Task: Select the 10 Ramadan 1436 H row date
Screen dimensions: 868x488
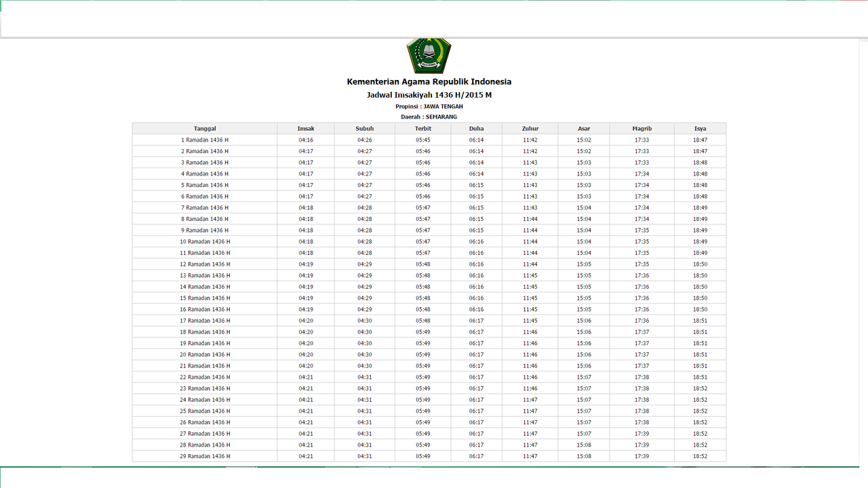Action: [x=205, y=242]
